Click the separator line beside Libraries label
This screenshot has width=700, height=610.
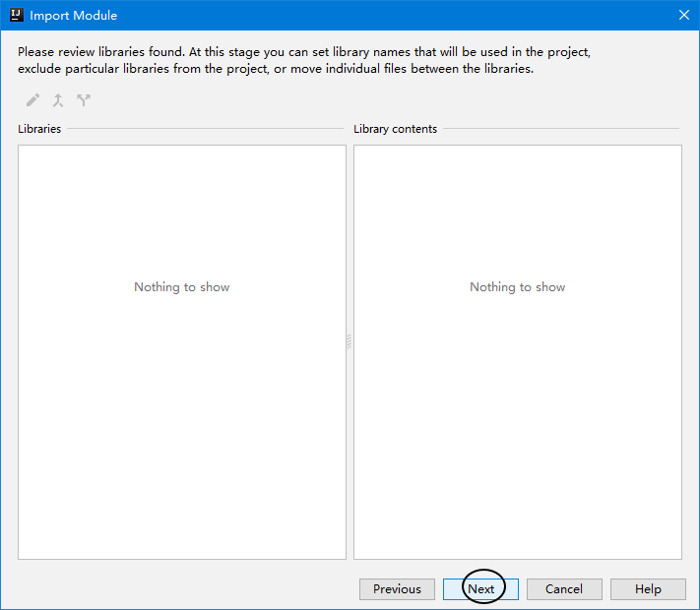coord(205,129)
